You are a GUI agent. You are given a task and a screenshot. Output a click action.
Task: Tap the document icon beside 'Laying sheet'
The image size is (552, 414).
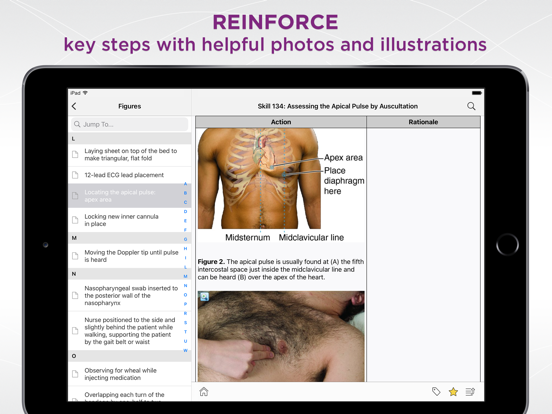click(x=75, y=155)
